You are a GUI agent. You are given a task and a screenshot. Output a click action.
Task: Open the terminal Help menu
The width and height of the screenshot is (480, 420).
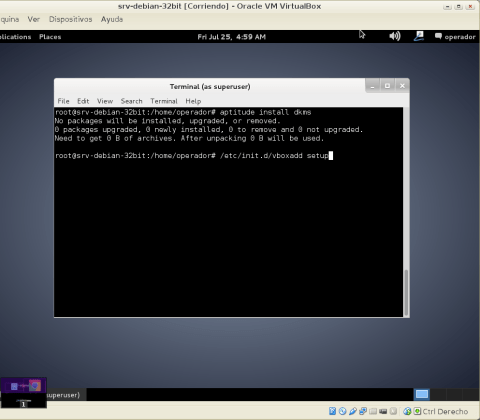193,101
